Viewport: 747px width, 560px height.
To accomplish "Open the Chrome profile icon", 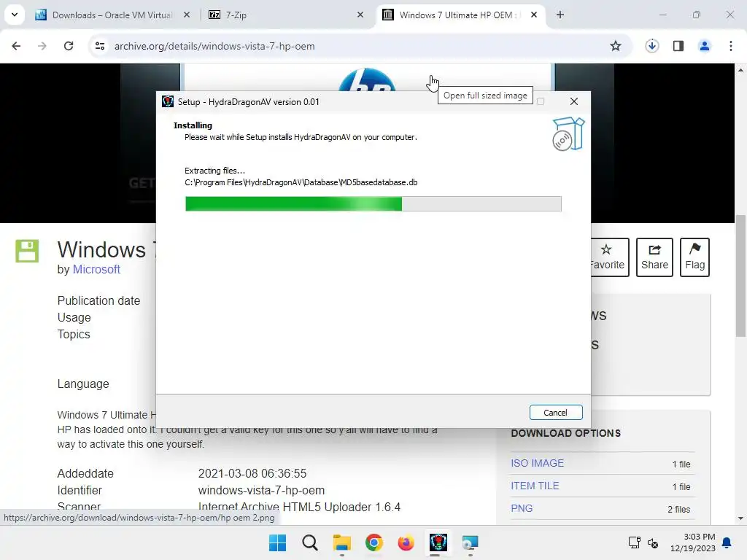I will (x=705, y=46).
